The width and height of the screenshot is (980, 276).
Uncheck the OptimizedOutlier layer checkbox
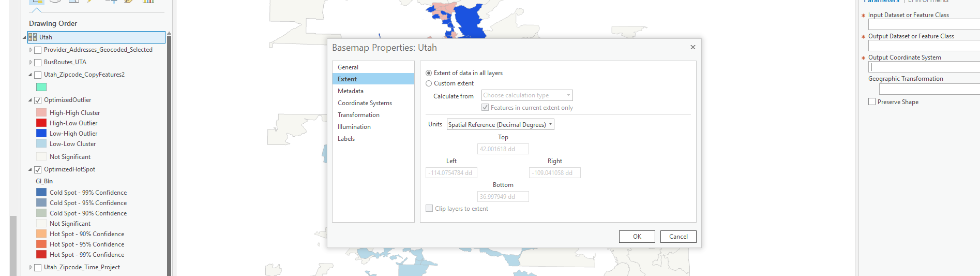pyautogui.click(x=38, y=100)
